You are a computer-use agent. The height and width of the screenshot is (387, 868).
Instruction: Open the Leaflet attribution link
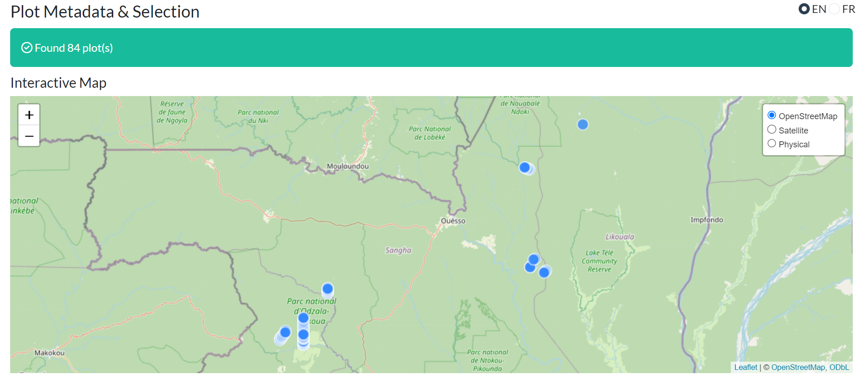(x=746, y=368)
